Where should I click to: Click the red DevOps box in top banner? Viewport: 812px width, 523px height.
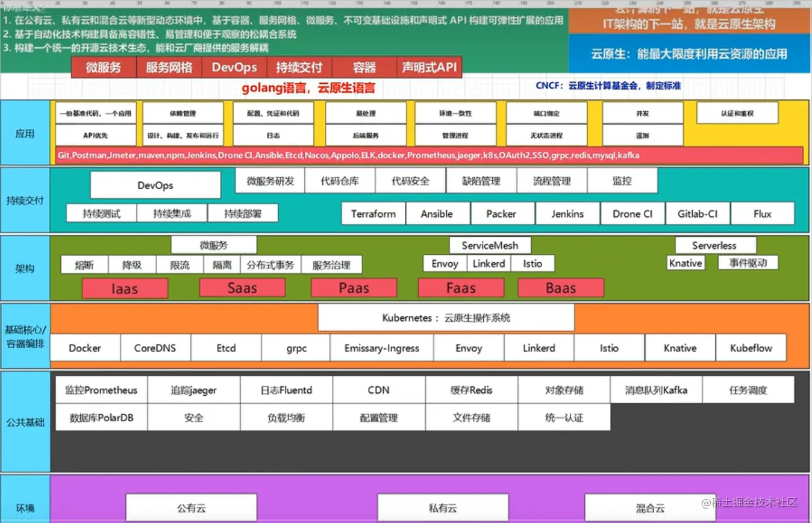[234, 67]
